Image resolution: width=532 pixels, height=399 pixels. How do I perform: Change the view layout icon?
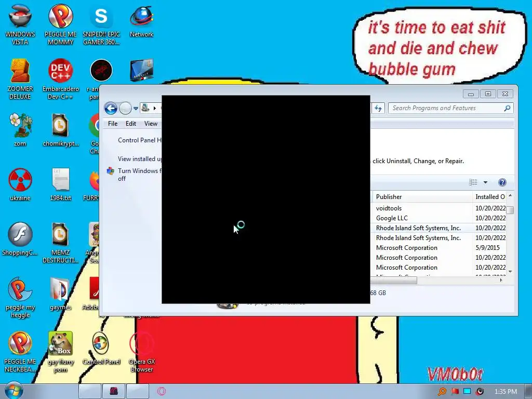click(473, 182)
